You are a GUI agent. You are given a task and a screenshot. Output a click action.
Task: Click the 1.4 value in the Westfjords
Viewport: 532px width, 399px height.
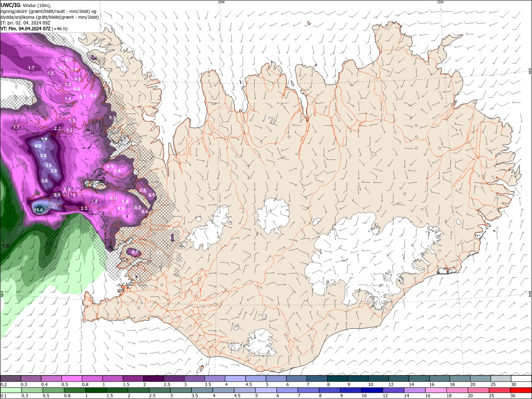point(68,99)
